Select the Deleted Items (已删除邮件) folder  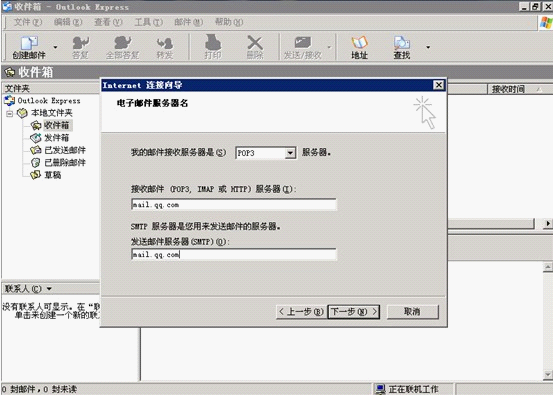click(x=65, y=162)
